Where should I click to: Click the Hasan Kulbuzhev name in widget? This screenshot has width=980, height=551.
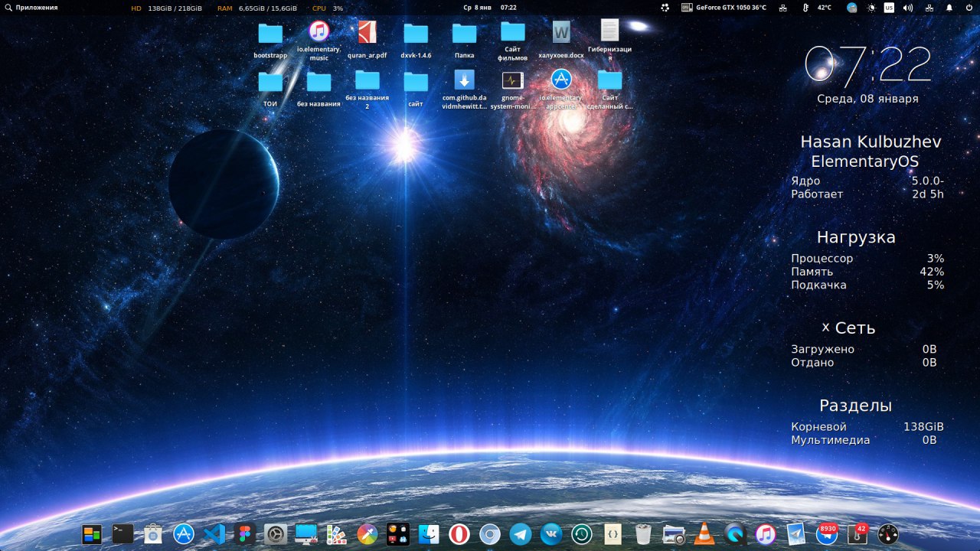[x=871, y=142]
